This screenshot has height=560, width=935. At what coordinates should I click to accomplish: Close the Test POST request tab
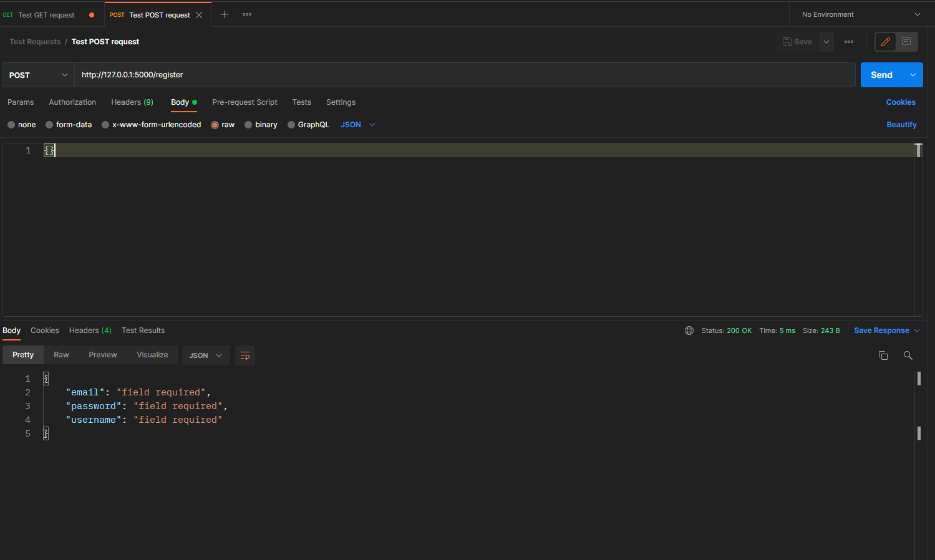(199, 15)
